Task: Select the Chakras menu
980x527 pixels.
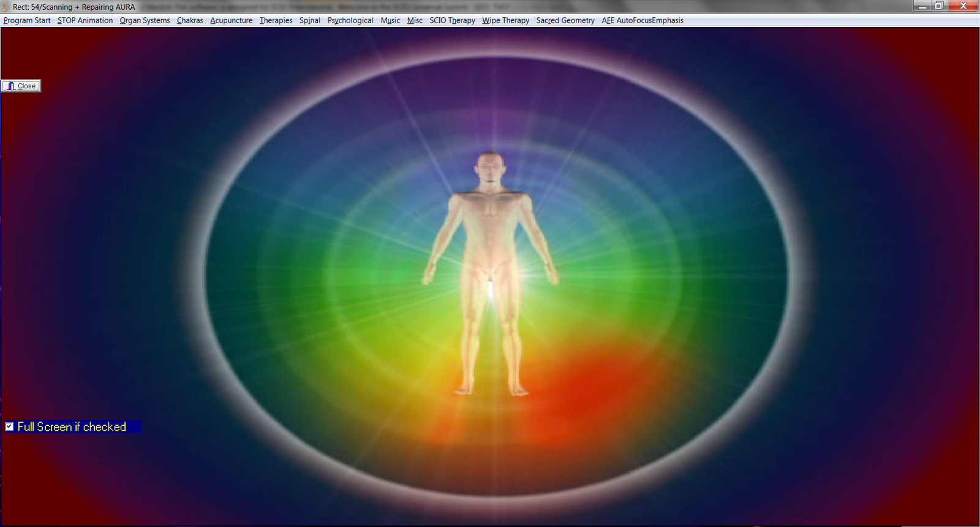Action: click(190, 20)
